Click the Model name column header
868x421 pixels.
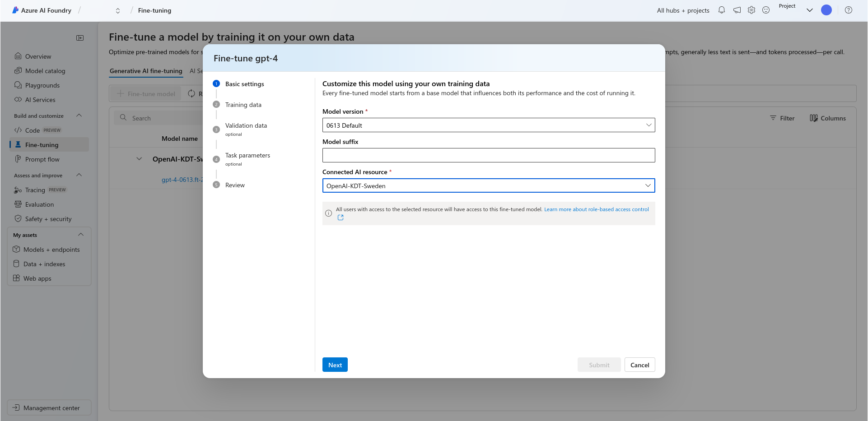click(x=180, y=139)
